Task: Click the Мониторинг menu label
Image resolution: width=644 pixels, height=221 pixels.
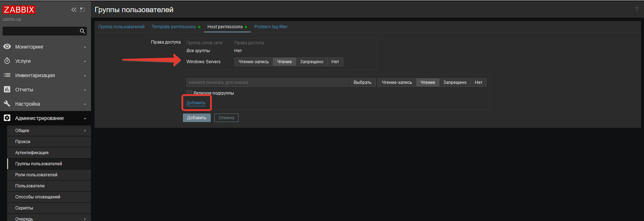Action: click(x=30, y=47)
